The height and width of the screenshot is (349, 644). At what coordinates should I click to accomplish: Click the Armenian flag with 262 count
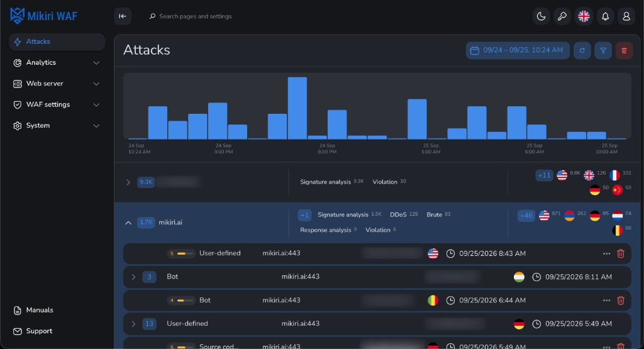[x=569, y=216]
